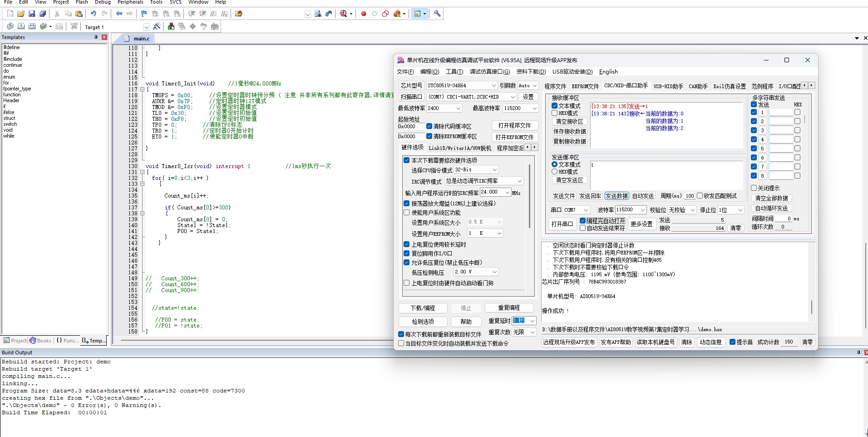
Task: Kill all breakpoints icon
Action: click(x=397, y=14)
